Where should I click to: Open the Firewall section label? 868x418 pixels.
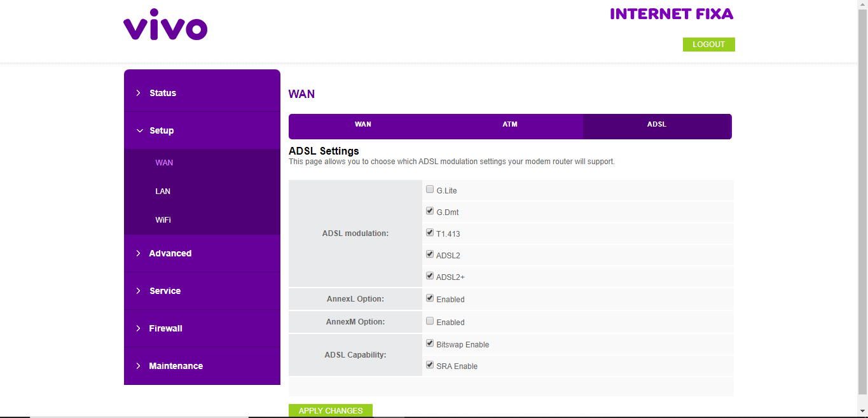click(x=166, y=328)
